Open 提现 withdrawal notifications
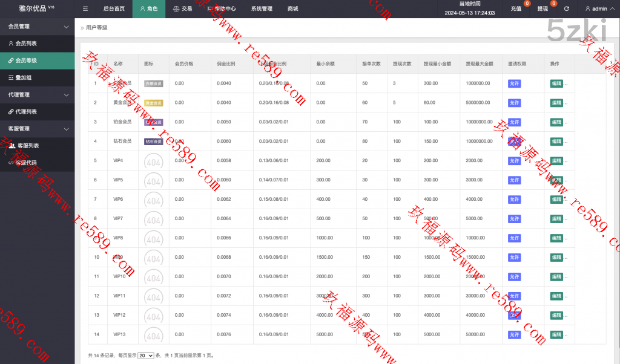 (x=542, y=9)
